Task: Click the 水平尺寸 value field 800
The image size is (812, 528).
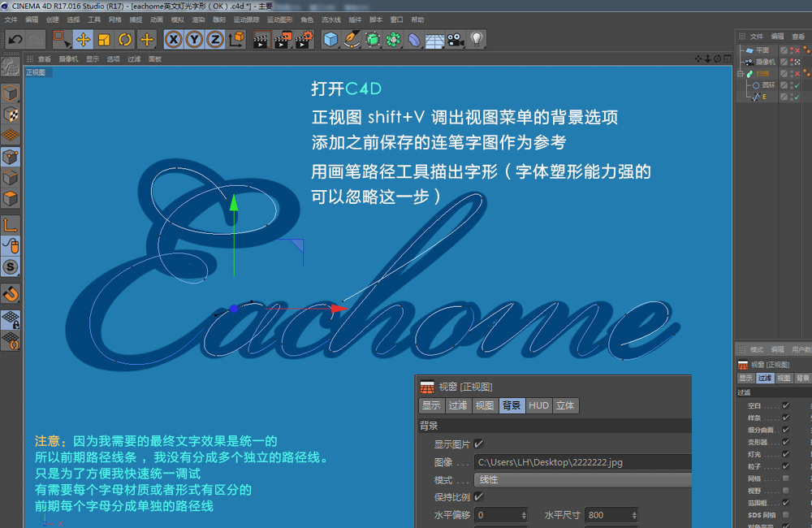Action: [607, 515]
